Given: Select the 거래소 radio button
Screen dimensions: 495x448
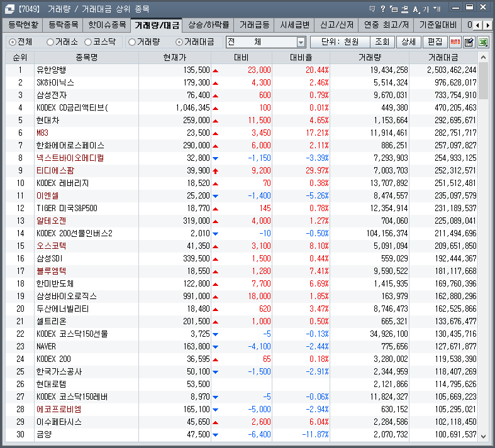Looking at the screenshot, I should coord(50,42).
